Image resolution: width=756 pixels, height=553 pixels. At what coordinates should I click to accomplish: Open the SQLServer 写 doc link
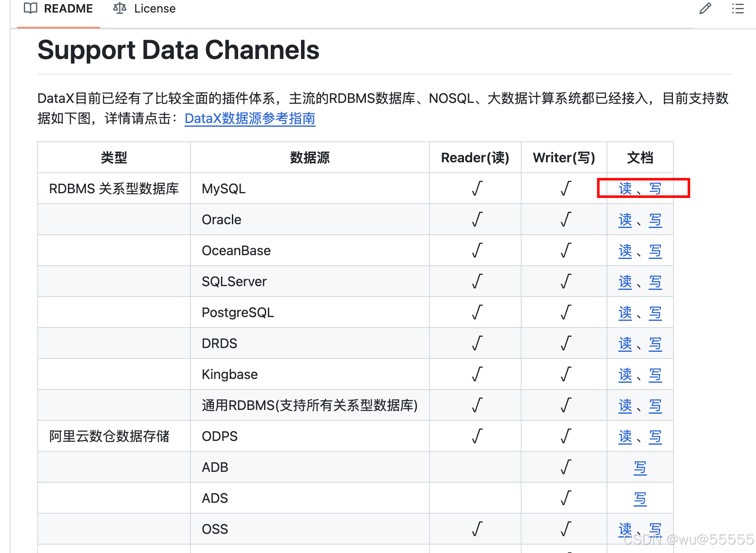tap(656, 282)
